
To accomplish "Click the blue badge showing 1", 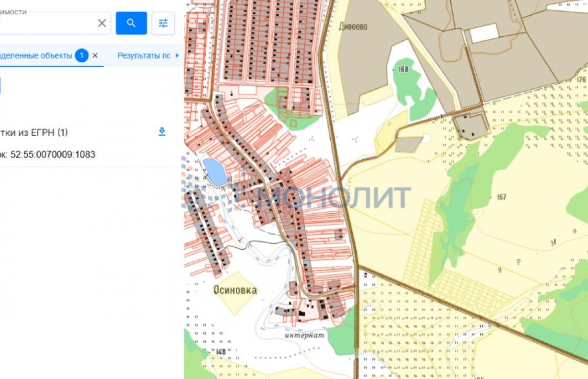I will 82,55.
